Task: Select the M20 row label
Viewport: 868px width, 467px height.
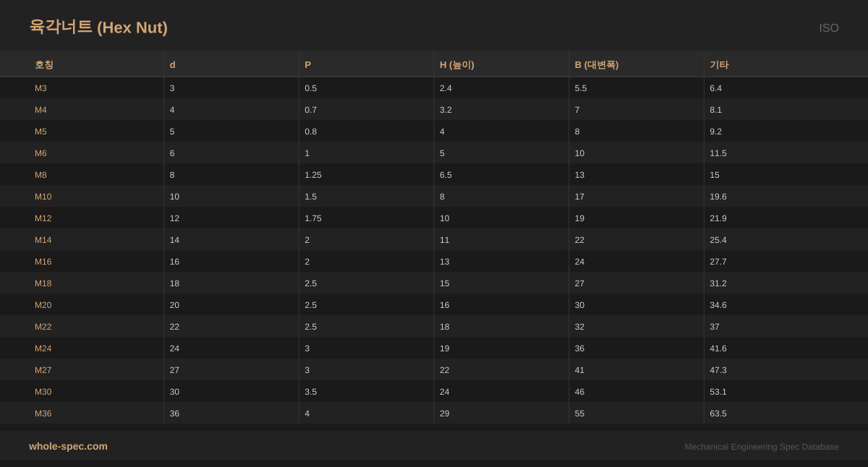Action: [43, 305]
